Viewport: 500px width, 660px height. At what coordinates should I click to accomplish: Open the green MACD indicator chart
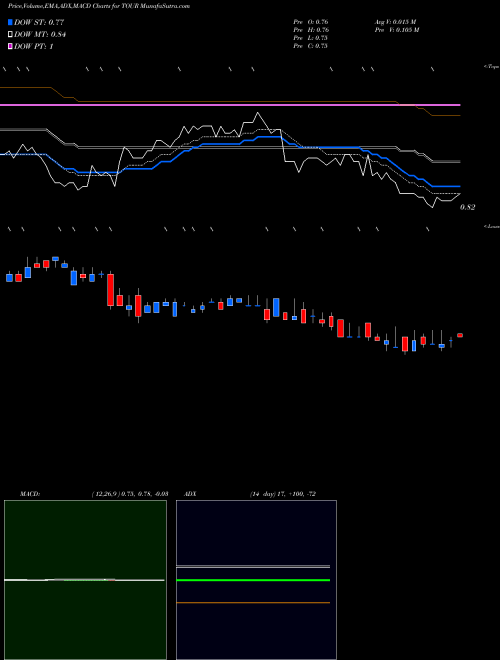(85, 580)
